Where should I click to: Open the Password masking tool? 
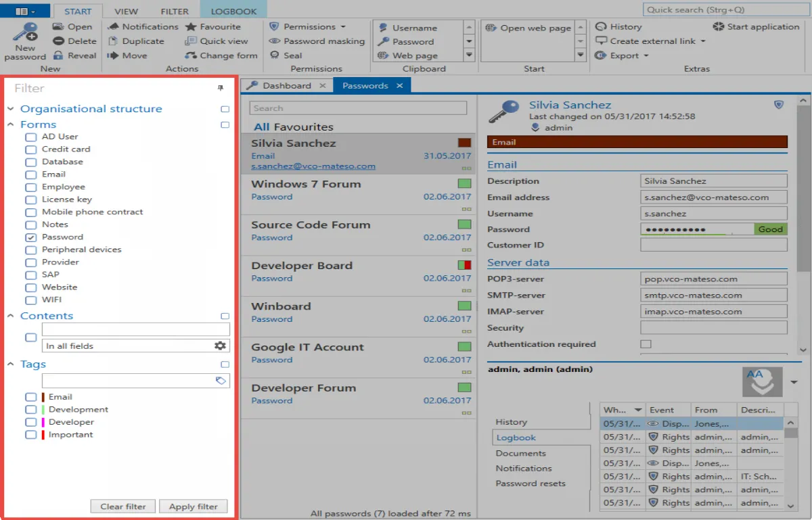pyautogui.click(x=317, y=41)
